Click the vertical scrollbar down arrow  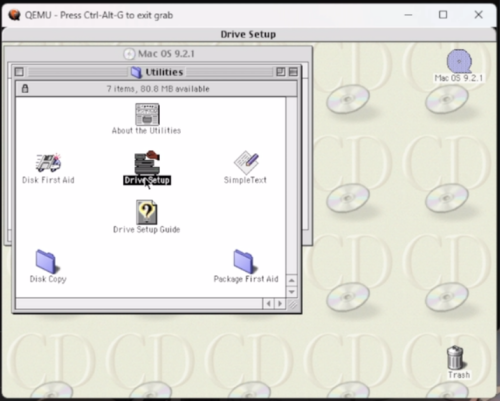292,292
